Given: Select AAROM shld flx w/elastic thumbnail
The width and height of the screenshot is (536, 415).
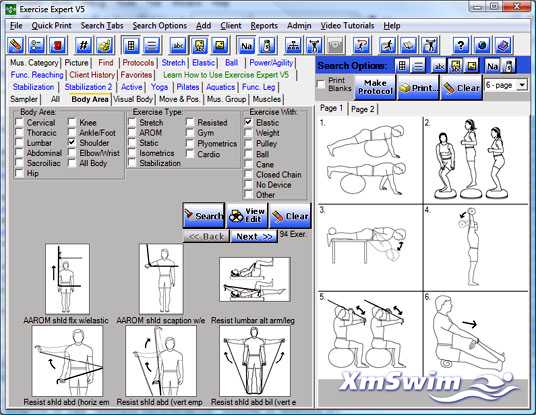Looking at the screenshot, I should click(x=67, y=279).
